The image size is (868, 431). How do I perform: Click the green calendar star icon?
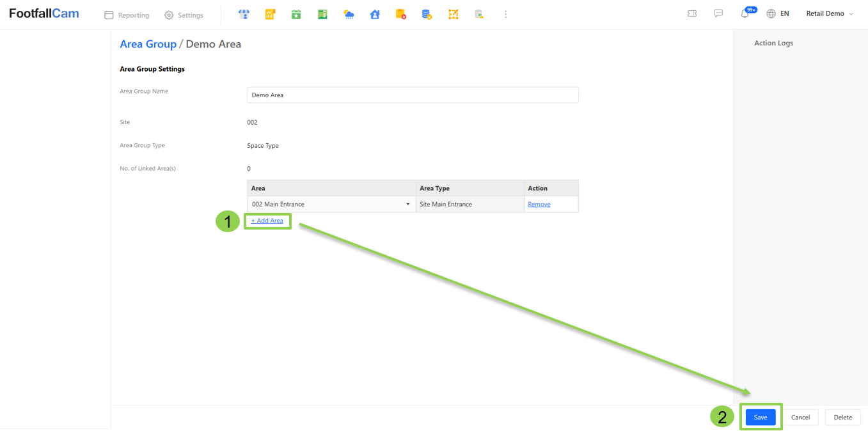click(296, 14)
